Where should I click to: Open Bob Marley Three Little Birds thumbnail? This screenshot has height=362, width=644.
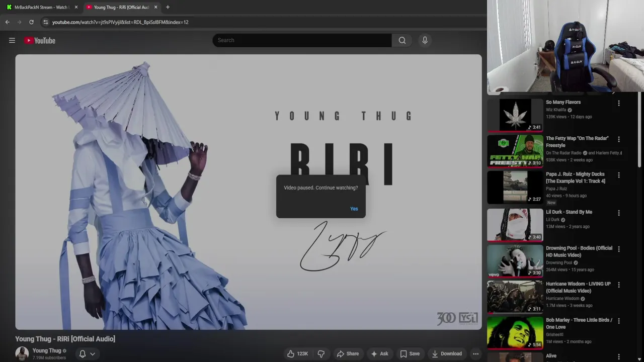[515, 332]
